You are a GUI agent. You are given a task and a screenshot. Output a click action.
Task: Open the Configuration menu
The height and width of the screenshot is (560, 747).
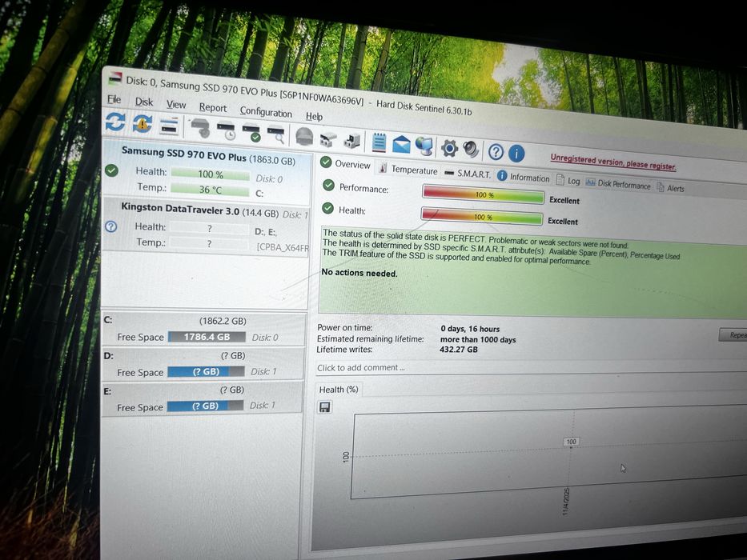pyautogui.click(x=266, y=112)
